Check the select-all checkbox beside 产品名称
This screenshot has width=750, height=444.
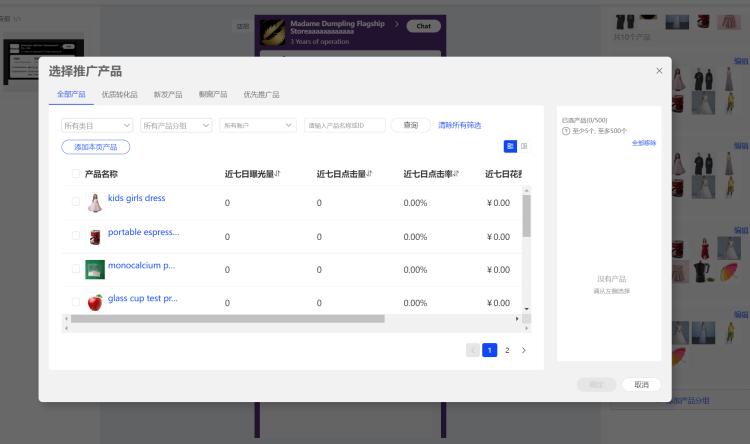[76, 174]
